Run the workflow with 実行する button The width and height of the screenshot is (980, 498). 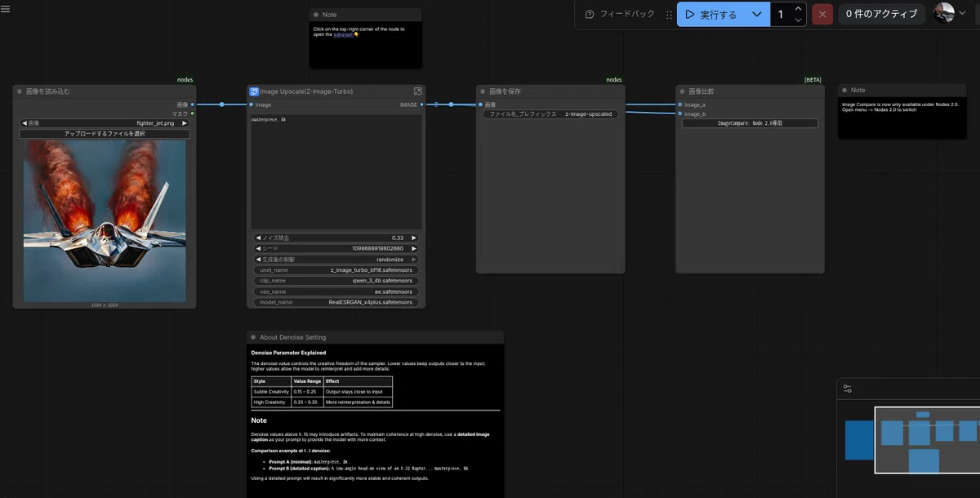(710, 15)
